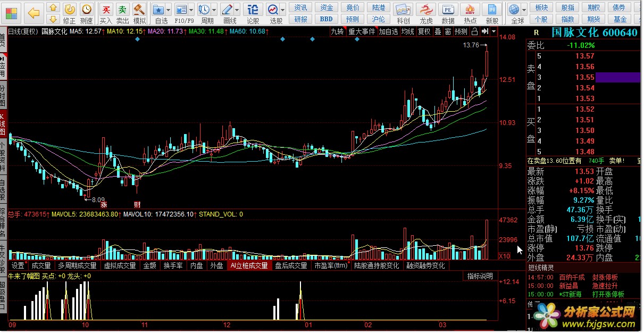This screenshot has width=644, height=333.
Task: Click the 财 marker below the chart
Action: (137, 204)
